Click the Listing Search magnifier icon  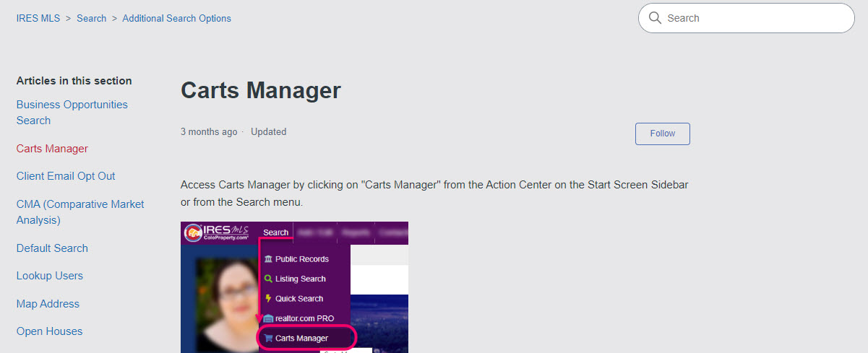click(x=268, y=279)
